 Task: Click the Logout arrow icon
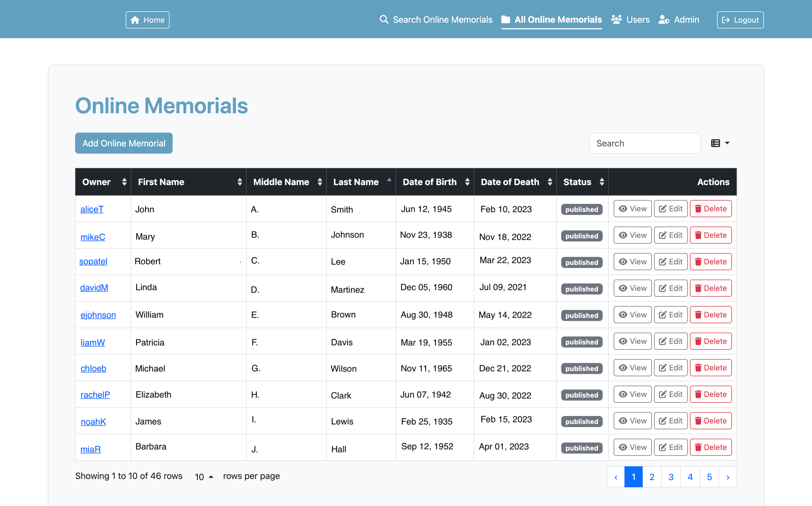pos(726,20)
